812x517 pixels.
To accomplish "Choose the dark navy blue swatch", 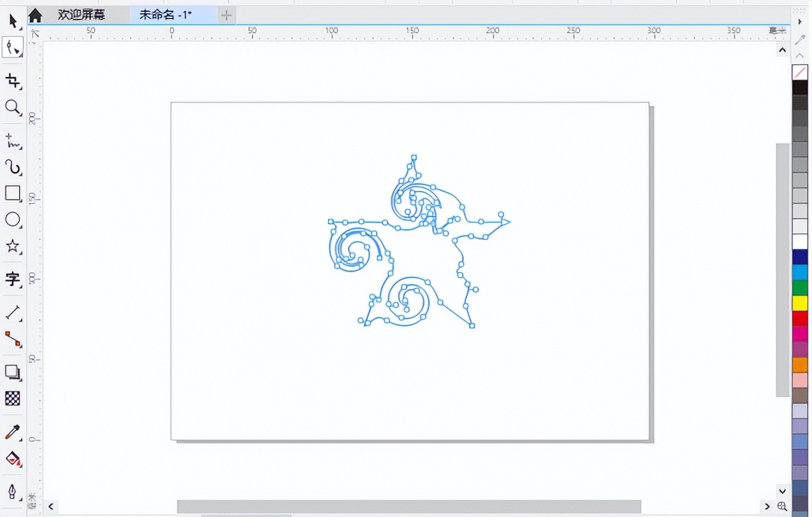I will pyautogui.click(x=800, y=257).
